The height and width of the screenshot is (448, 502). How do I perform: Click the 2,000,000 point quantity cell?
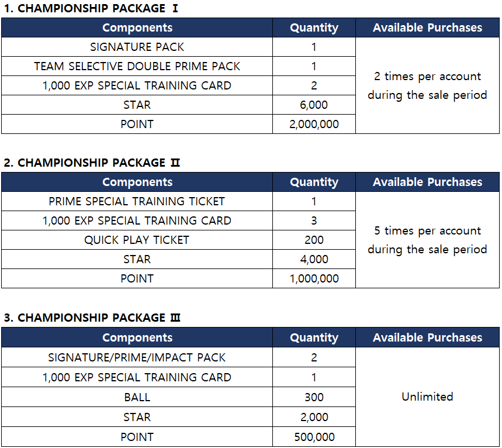click(x=314, y=124)
